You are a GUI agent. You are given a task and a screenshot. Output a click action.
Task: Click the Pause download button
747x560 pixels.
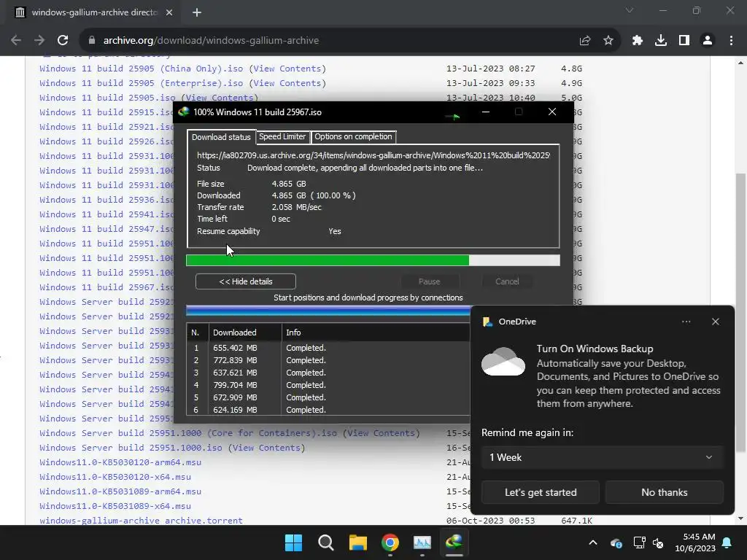pyautogui.click(x=429, y=281)
